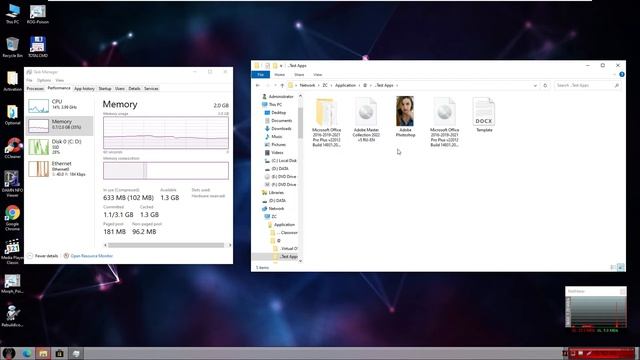Open the Recycle Bin desktop icon
The height and width of the screenshot is (360, 640).
point(12,47)
